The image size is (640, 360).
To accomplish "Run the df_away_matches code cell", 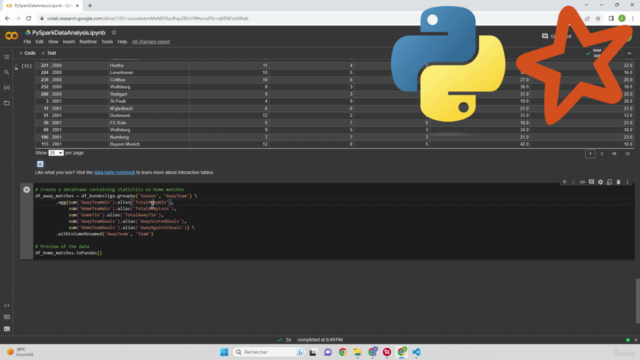I will tap(27, 190).
